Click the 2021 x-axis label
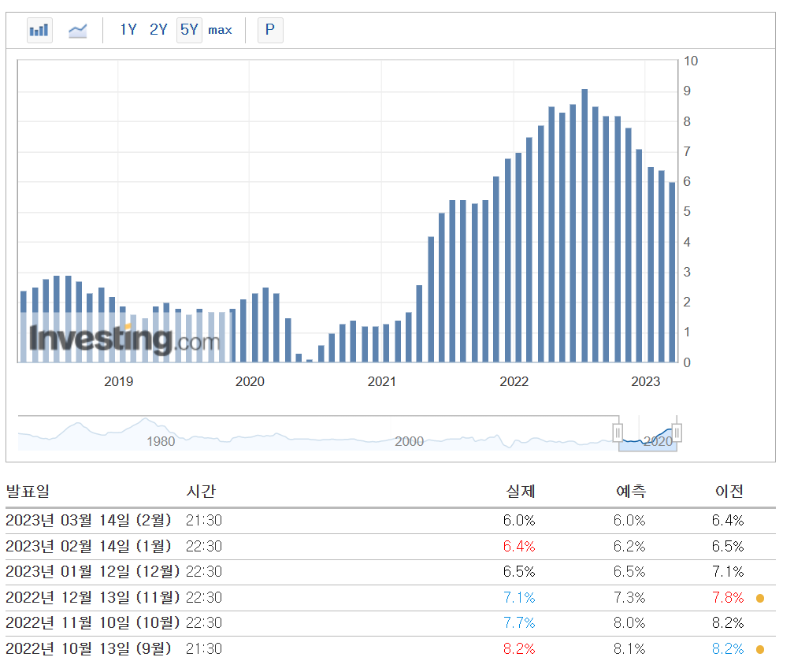794x672 pixels. coord(382,382)
